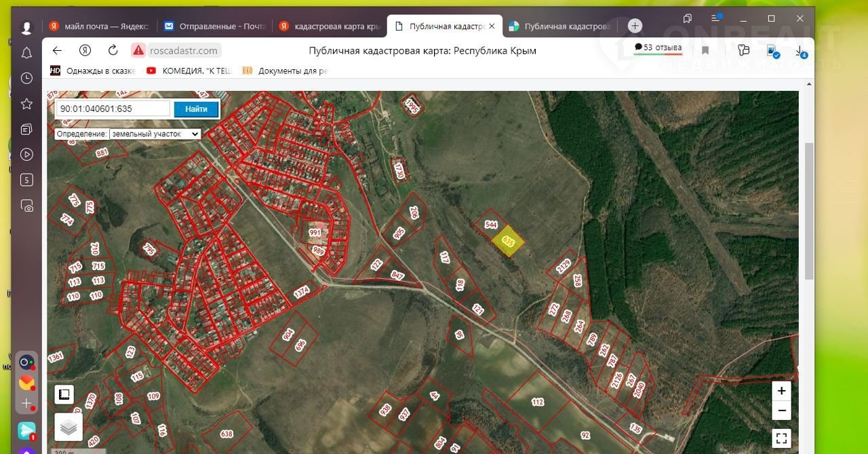This screenshot has height=454, width=868.
Task: Open browser history from the sidebar clock
Action: [26, 78]
